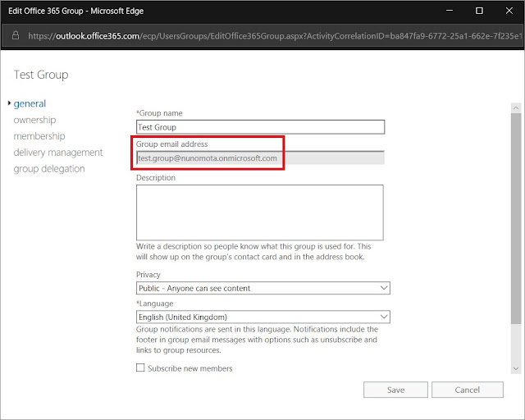This screenshot has height=420, width=525.
Task: Click the Cancel button
Action: coord(467,390)
